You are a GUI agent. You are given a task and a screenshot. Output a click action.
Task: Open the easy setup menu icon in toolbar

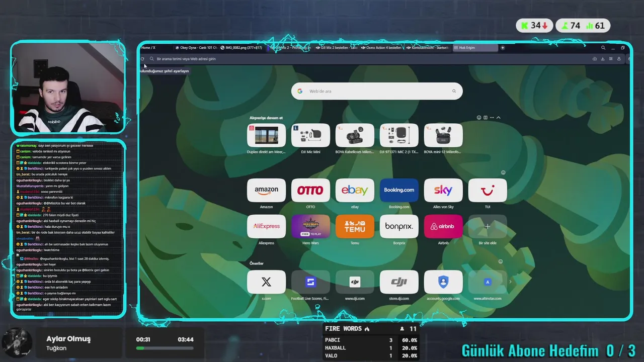click(611, 59)
